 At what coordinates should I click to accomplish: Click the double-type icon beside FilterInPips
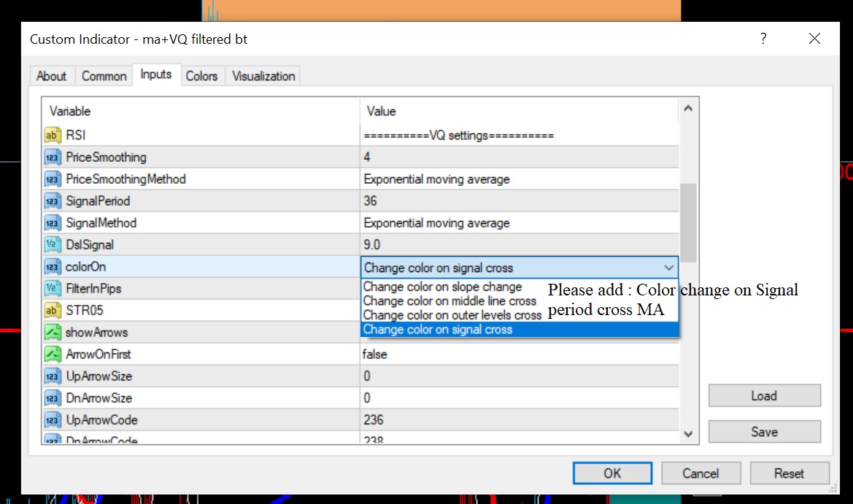pyautogui.click(x=53, y=288)
